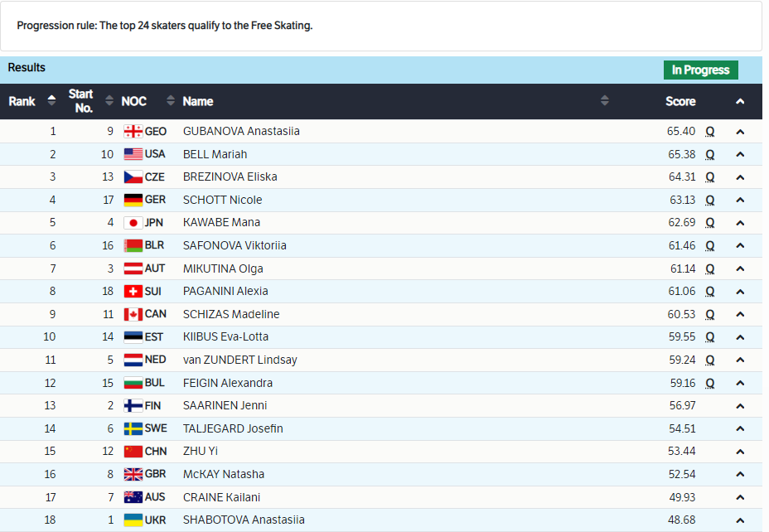Click the USA flag icon

[133, 154]
